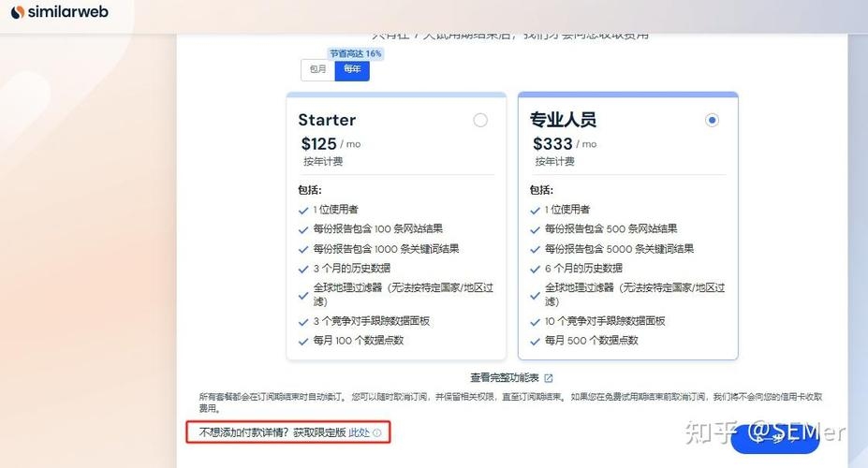Click 每份报告包含 1000 条关键词结果
This screenshot has width=868, height=468.
click(x=387, y=248)
